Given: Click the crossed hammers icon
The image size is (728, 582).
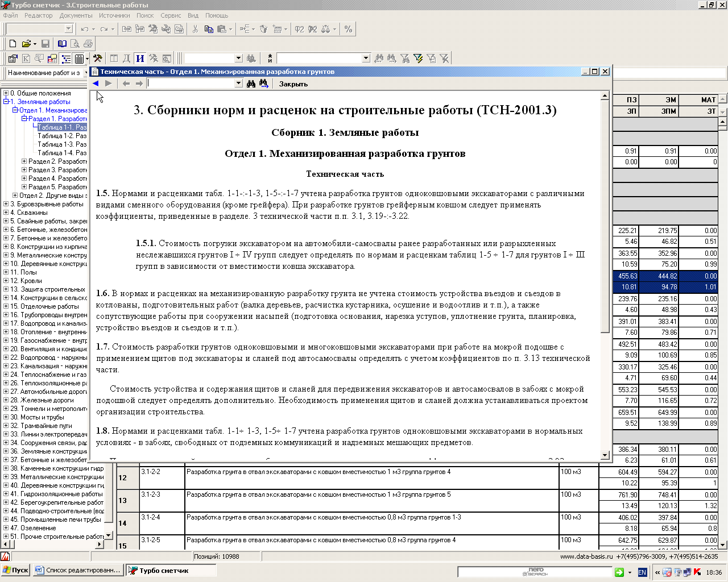Looking at the screenshot, I should [98, 58].
